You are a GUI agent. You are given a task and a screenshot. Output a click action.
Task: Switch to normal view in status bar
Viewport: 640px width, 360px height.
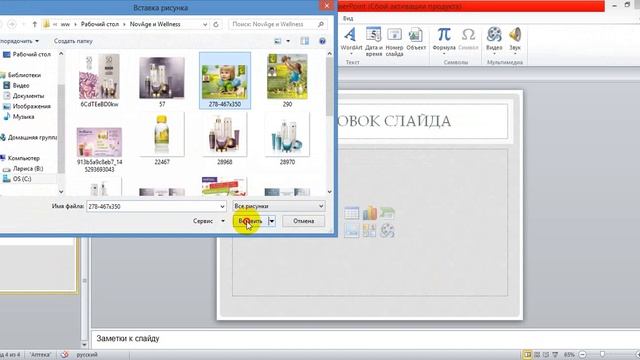coord(527,355)
